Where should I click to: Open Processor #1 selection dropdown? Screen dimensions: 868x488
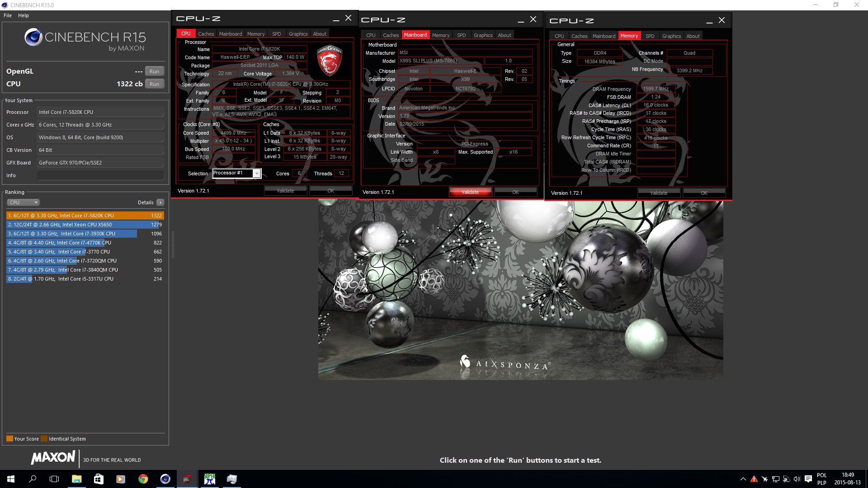click(237, 174)
